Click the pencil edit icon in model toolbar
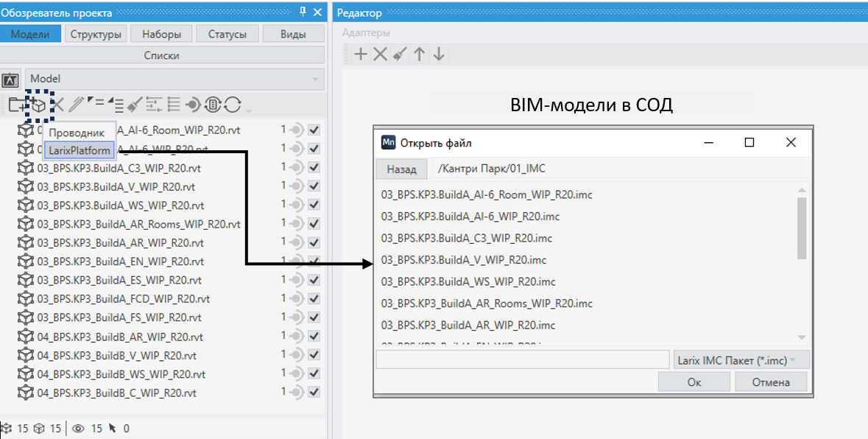Image resolution: width=868 pixels, height=439 pixels. (x=77, y=105)
